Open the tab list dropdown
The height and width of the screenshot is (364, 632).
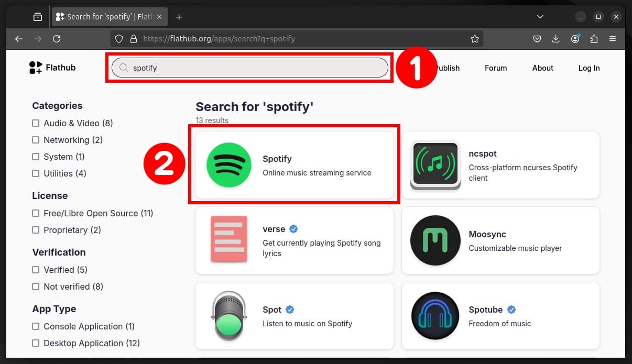point(540,16)
